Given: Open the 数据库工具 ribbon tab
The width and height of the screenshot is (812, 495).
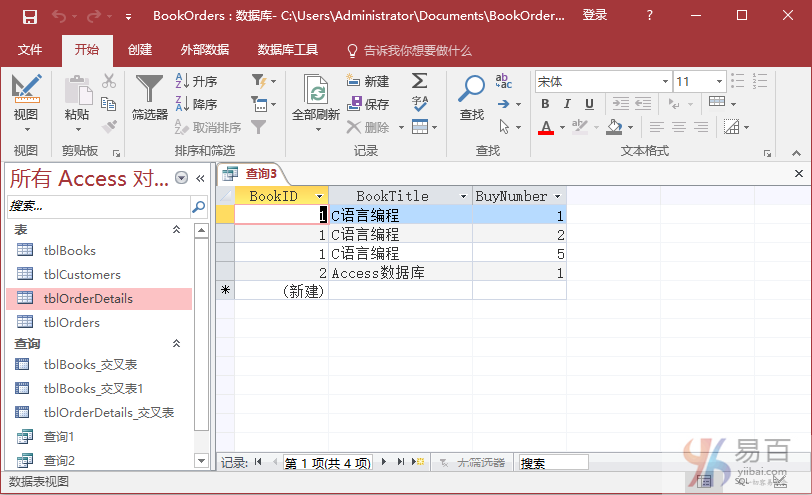Looking at the screenshot, I should pos(287,50).
